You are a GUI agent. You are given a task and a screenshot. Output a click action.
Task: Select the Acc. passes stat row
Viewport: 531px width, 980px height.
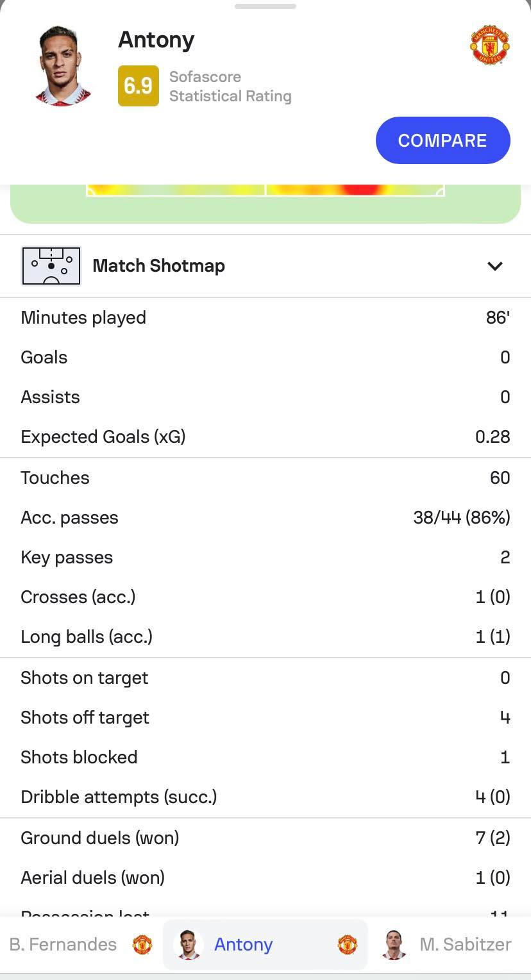265,518
